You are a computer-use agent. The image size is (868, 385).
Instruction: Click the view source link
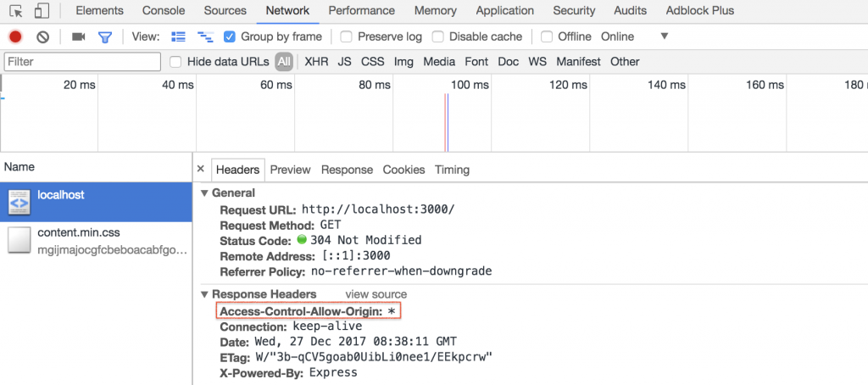pyautogui.click(x=376, y=294)
